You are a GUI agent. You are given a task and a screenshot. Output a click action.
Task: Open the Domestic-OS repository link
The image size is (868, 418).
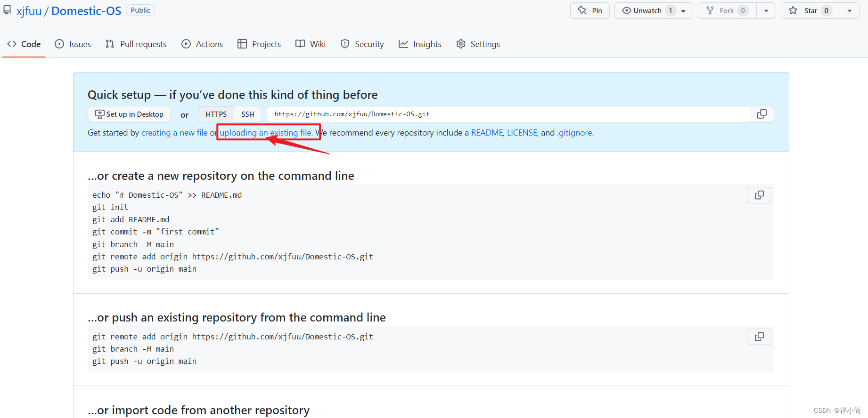point(86,11)
